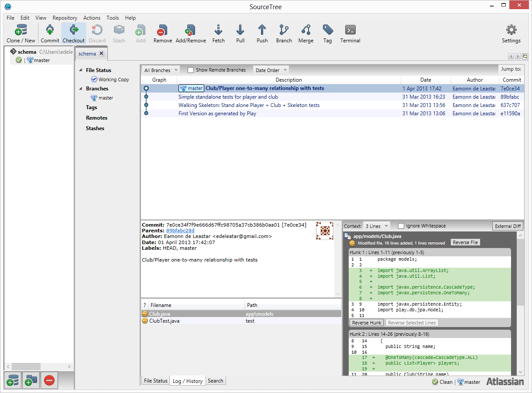532x393 pixels.
Task: Open the Tools menu
Action: click(x=113, y=18)
